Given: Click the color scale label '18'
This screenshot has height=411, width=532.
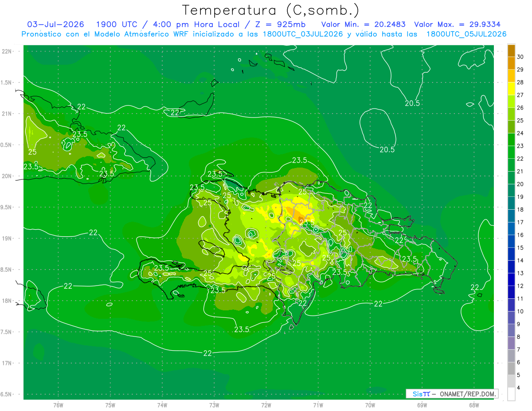Looking at the screenshot, I should pyautogui.click(x=520, y=210).
